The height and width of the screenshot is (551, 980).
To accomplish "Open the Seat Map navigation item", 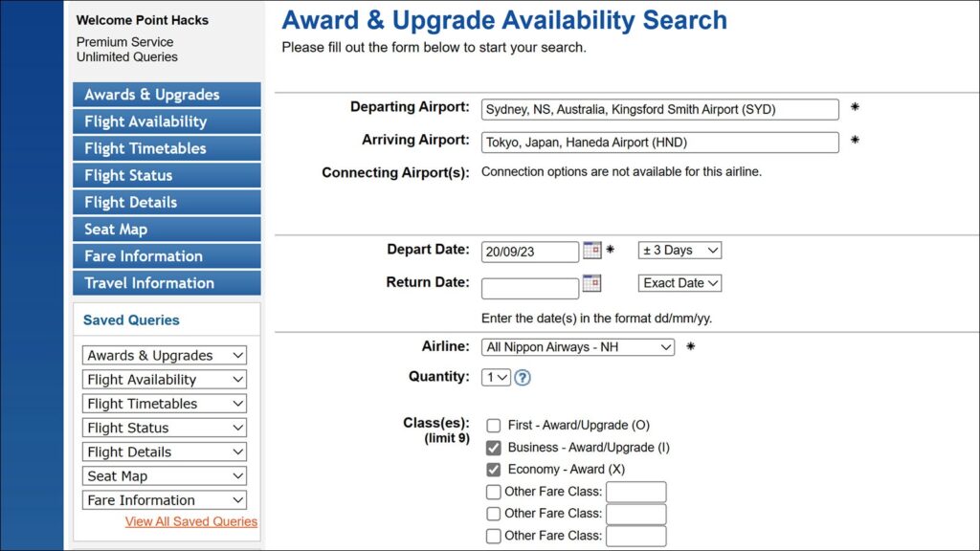I will (x=164, y=229).
